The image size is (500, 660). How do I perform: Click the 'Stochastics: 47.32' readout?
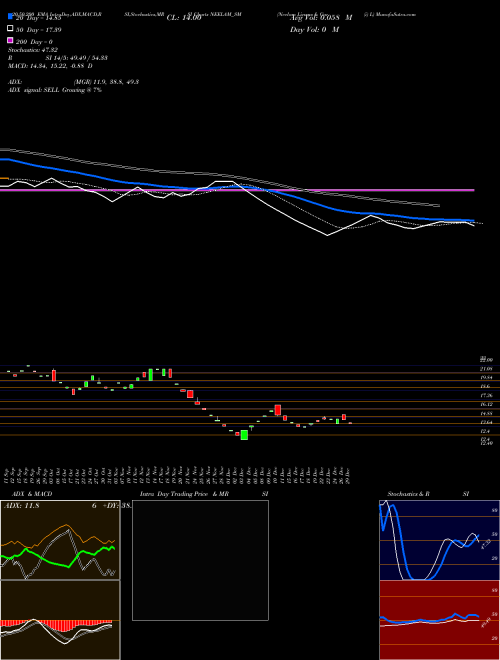point(33,50)
